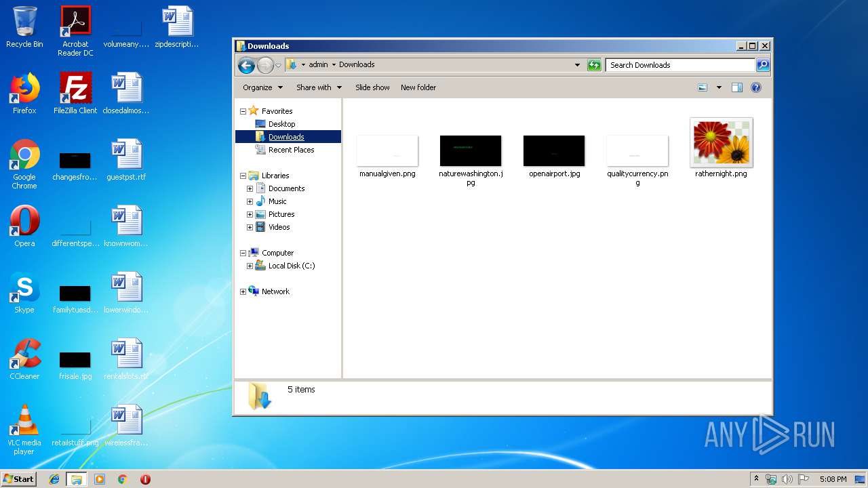Open Skype desktop shortcut
Image resolution: width=868 pixels, height=488 pixels.
pos(24,293)
